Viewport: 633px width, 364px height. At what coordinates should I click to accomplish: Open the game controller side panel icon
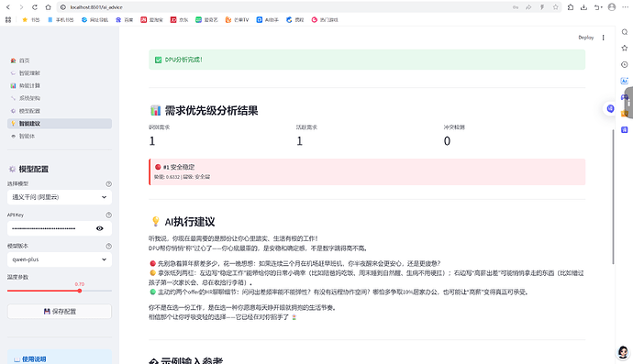(624, 97)
